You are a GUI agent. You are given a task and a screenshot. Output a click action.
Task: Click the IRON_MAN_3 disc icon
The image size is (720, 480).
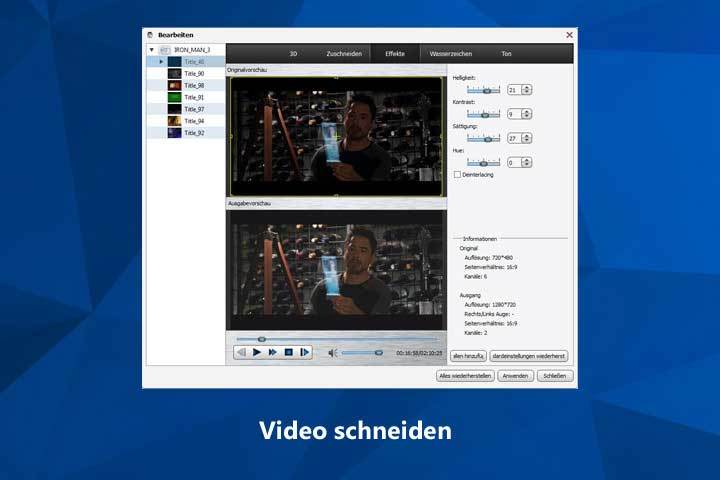(x=165, y=50)
